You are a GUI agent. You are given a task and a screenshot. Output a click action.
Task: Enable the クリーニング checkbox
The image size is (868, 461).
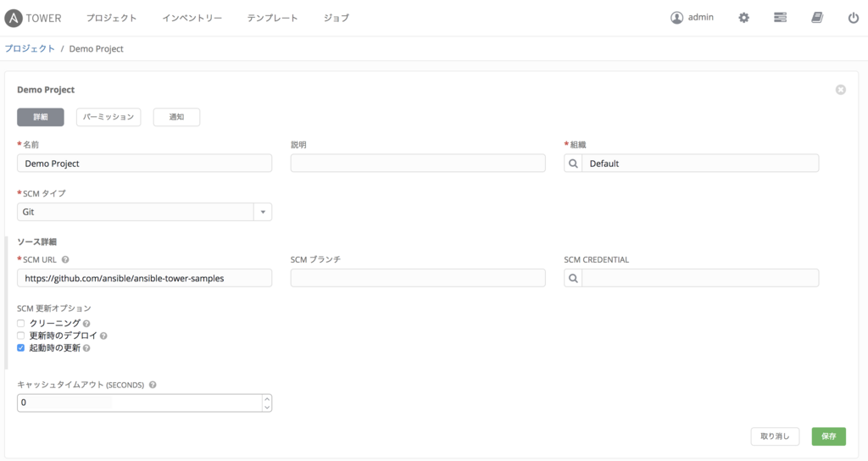click(21, 323)
